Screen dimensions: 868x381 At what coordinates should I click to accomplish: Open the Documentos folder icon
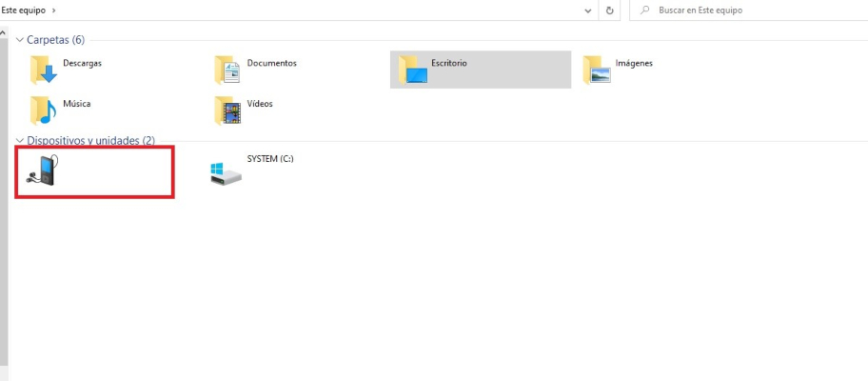pos(227,70)
